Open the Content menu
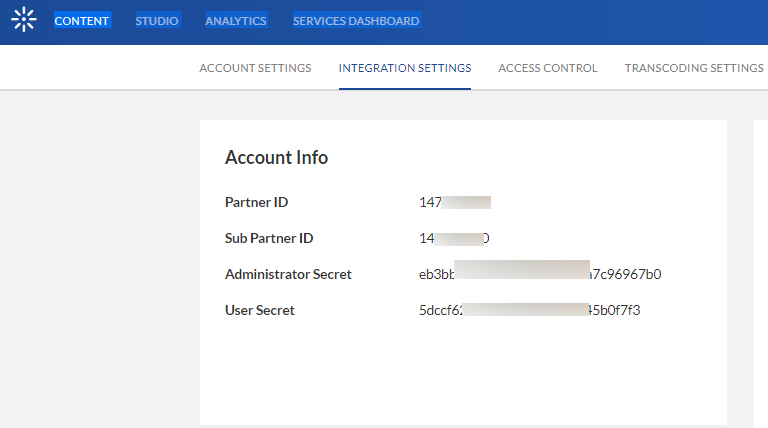 (82, 21)
